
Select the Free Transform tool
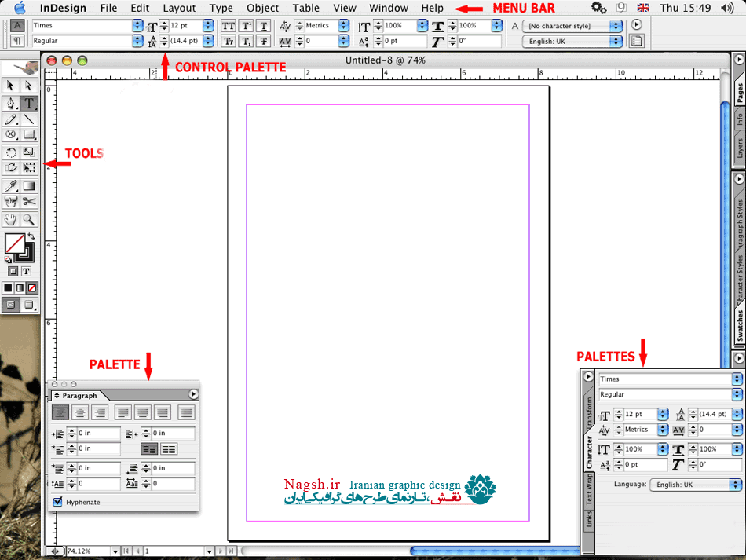(28, 167)
